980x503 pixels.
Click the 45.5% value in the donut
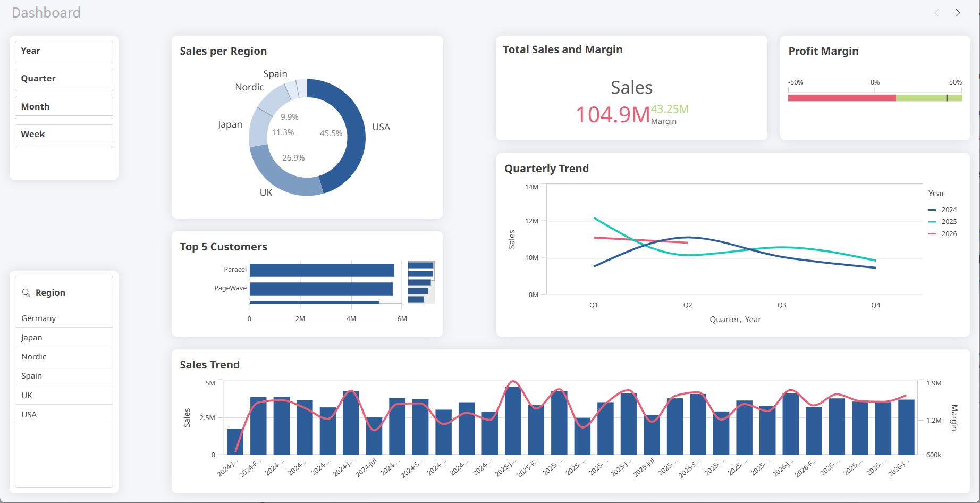tap(331, 133)
